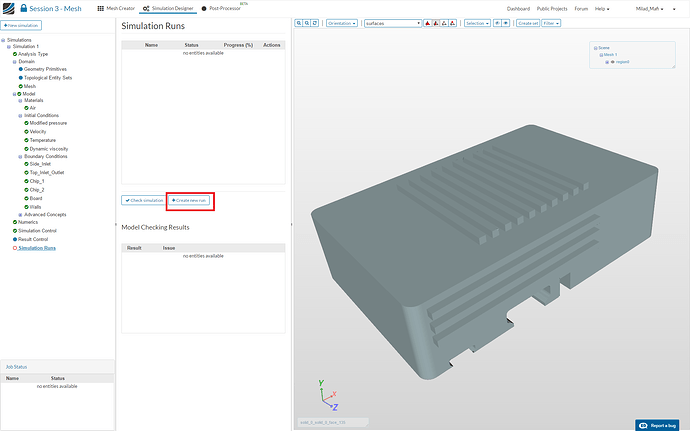The width and height of the screenshot is (690, 431).
Task: Click the Create set button
Action: click(x=528, y=23)
